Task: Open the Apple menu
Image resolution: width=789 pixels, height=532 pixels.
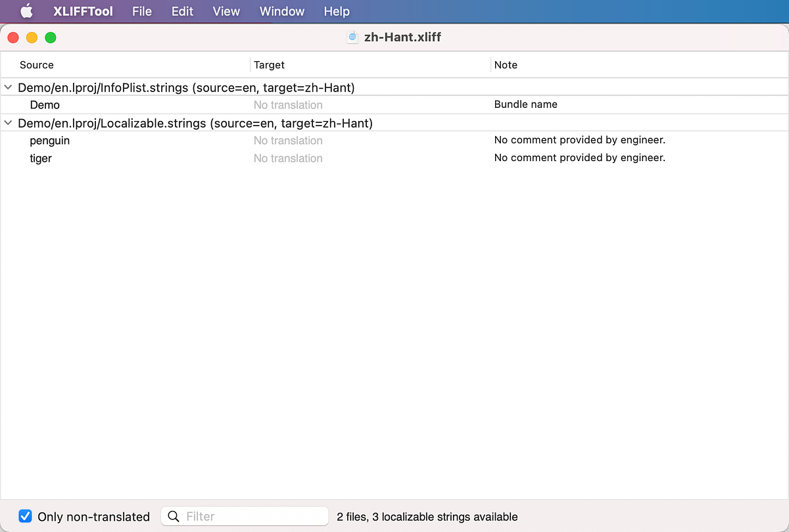Action: [25, 11]
